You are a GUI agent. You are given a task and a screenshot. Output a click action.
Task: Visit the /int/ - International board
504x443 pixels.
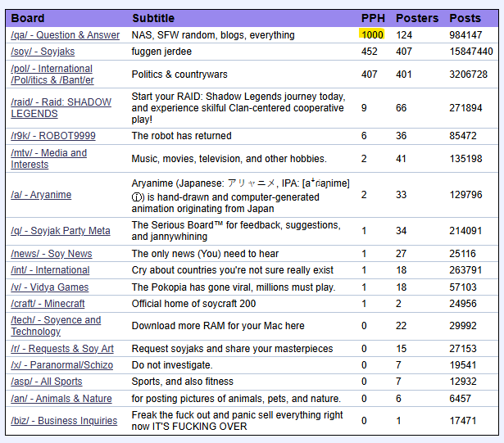click(50, 270)
